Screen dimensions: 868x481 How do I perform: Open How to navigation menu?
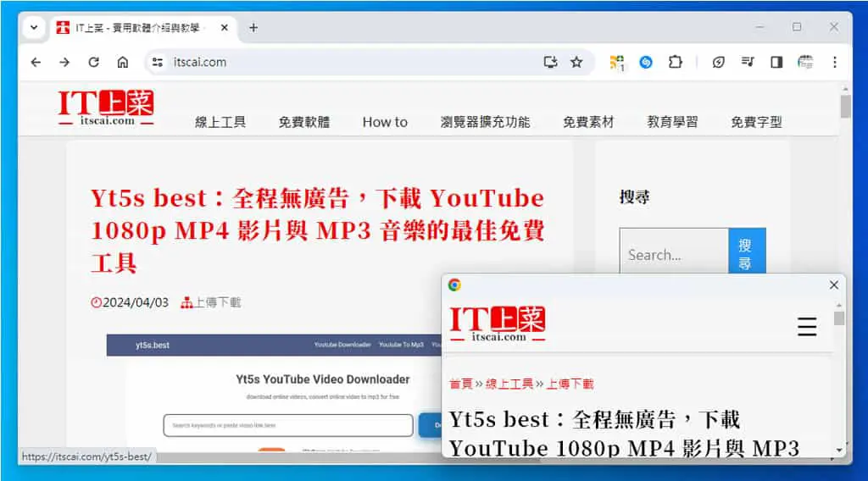[385, 122]
